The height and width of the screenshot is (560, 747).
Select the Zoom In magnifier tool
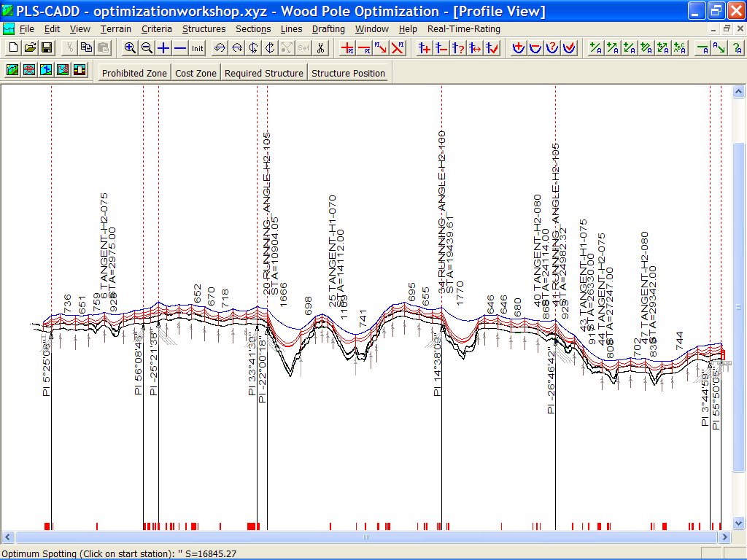(131, 47)
